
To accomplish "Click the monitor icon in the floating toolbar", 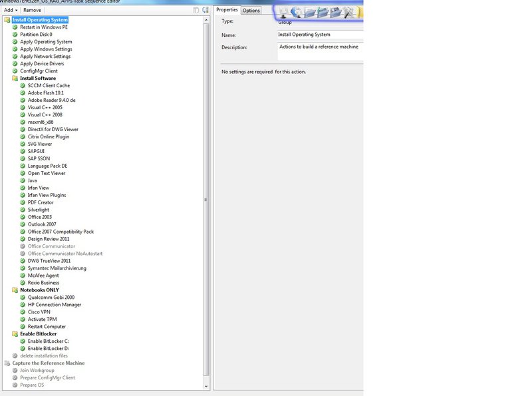I will [283, 12].
